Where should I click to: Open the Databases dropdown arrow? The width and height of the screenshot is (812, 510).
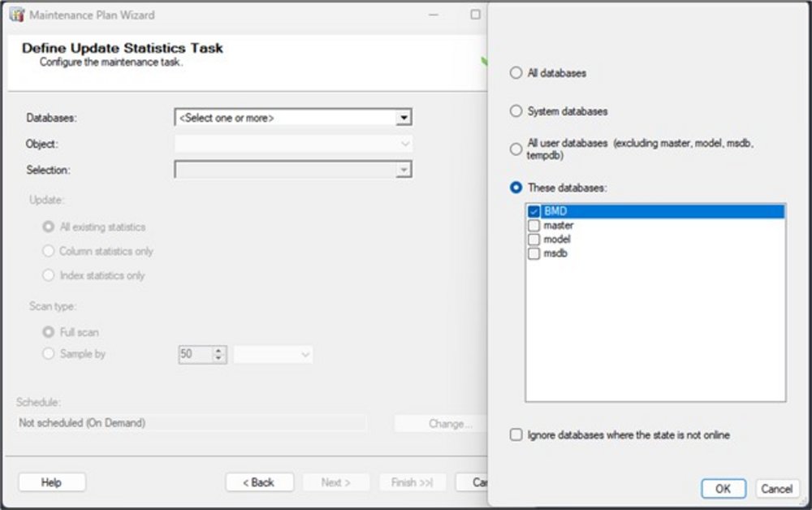[x=403, y=118]
